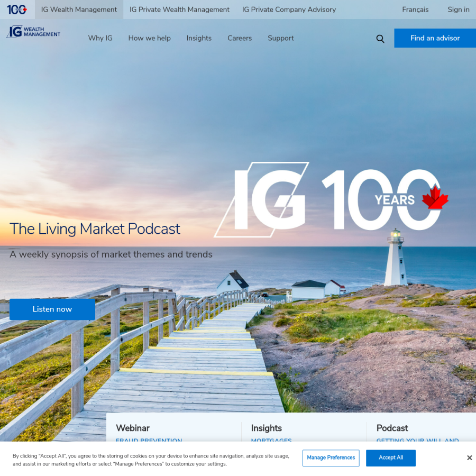Open the Support menu item
The height and width of the screenshot is (476, 476).
[x=280, y=38]
